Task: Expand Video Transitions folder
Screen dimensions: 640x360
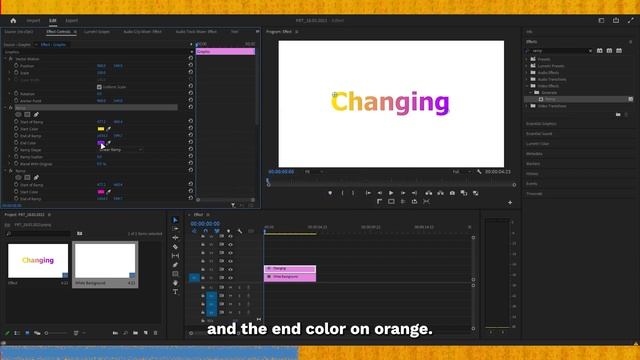Action: click(527, 106)
